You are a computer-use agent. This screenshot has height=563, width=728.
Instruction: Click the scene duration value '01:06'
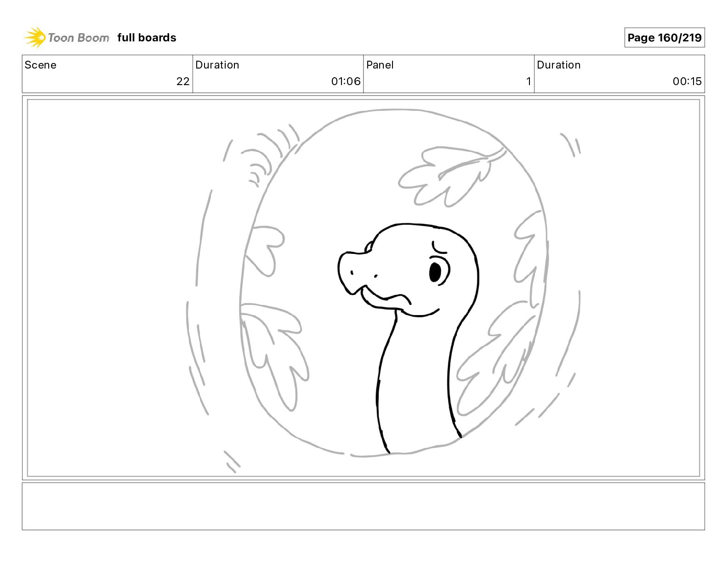point(346,81)
